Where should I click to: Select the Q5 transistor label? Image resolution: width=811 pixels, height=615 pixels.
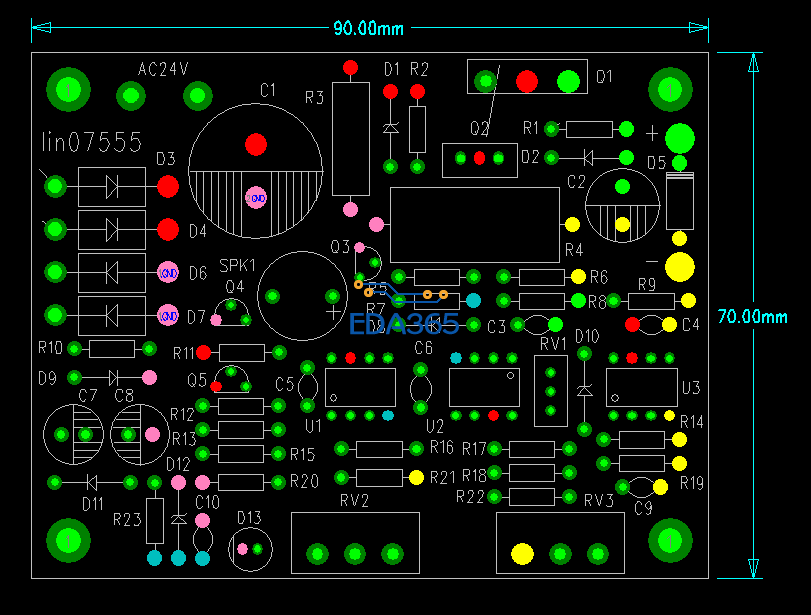(197, 381)
